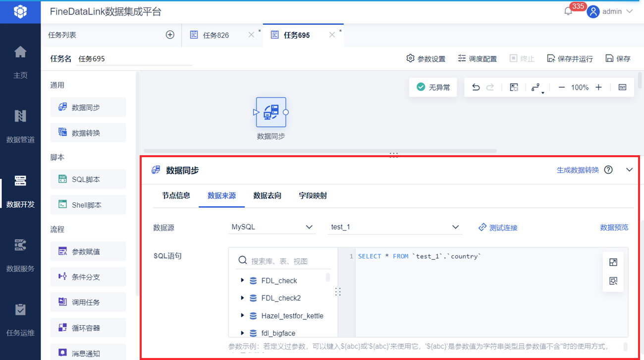Image resolution: width=644 pixels, height=360 pixels.
Task: Add 数据同步 node from the left palette
Action: [88, 107]
